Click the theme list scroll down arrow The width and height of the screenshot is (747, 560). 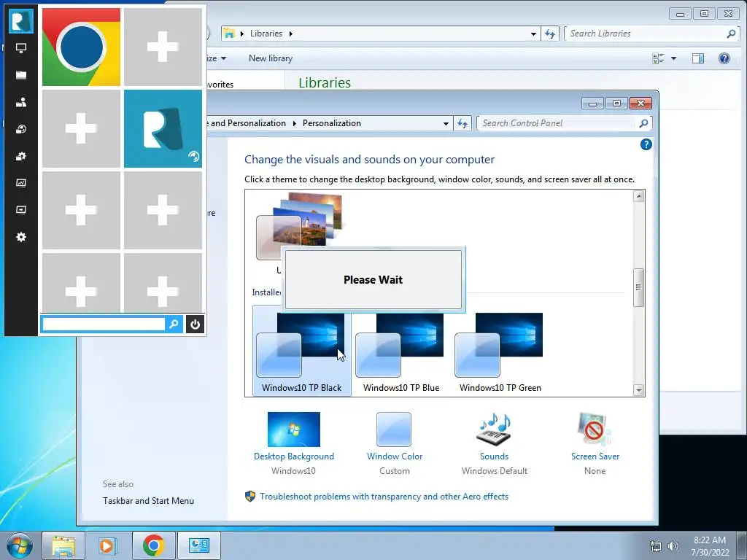pos(639,390)
